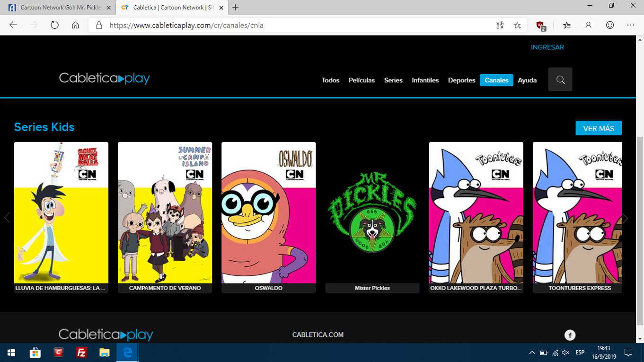Click the CAMPAMENTO DE VERANO title label
This screenshot has width=644, height=362.
point(165,288)
